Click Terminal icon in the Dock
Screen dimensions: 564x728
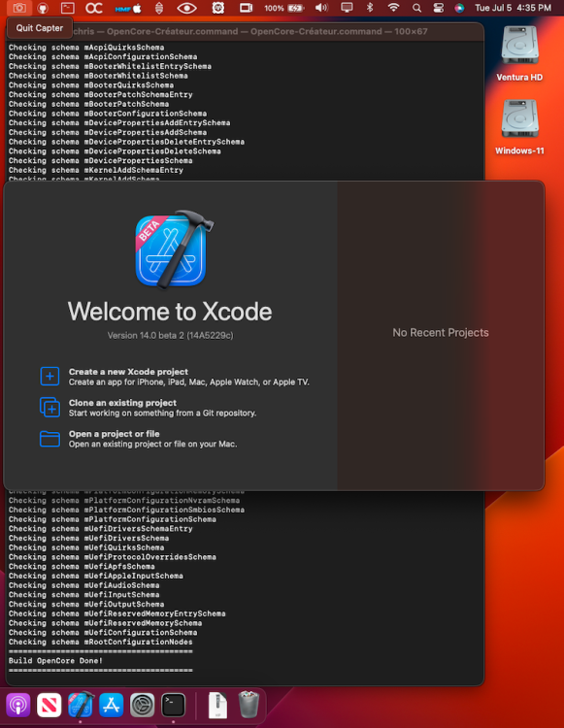[x=173, y=705]
